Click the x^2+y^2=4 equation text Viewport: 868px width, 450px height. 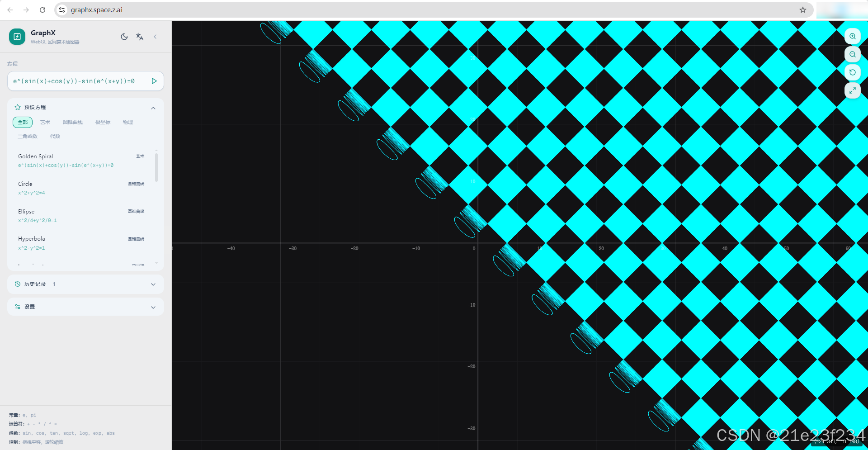32,193
